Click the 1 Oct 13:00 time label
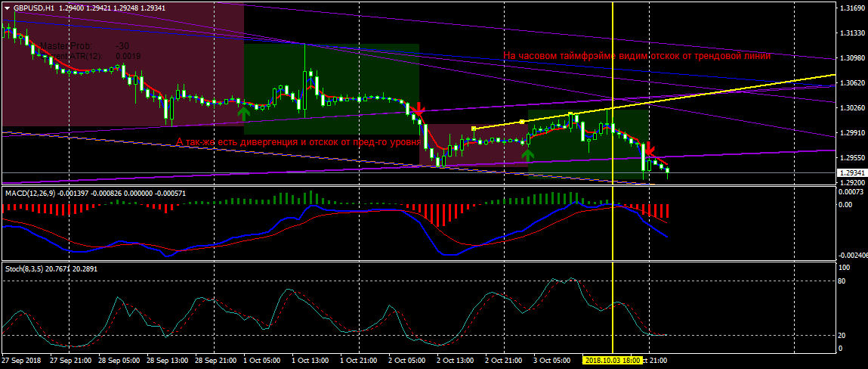Viewport: 868px width, 369px height. [310, 360]
